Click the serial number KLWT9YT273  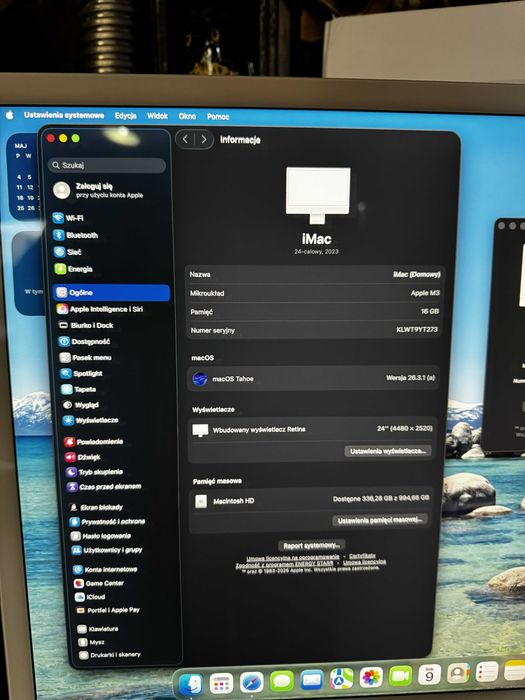417,329
